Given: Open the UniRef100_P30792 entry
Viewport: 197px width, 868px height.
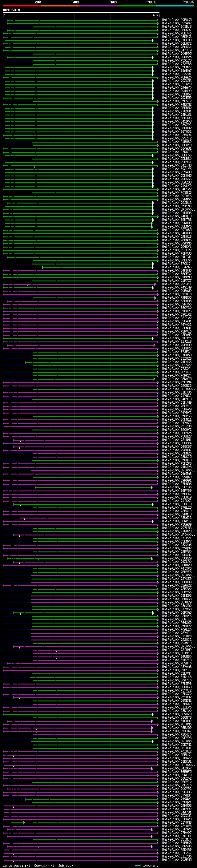Looking at the screenshot, I should click(x=177, y=125).
